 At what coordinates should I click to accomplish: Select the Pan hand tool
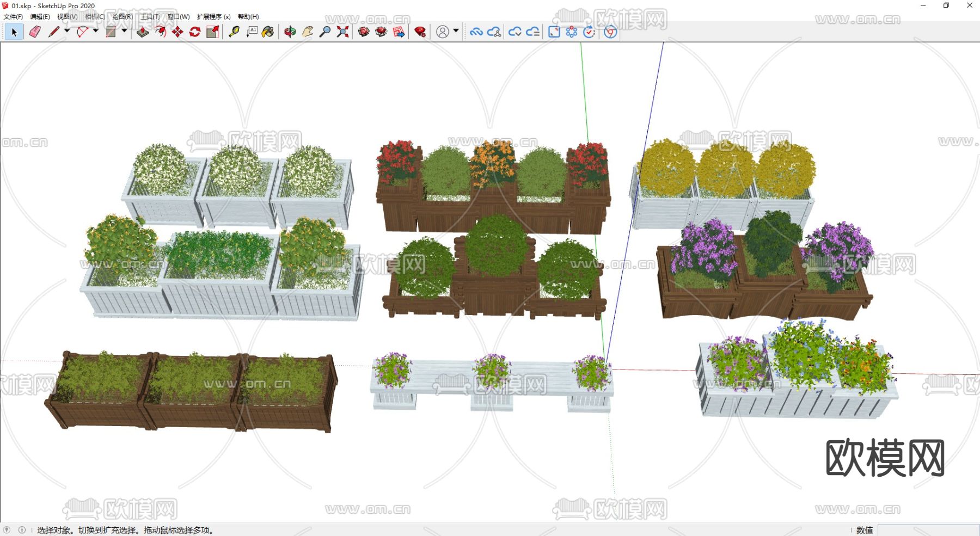click(308, 32)
